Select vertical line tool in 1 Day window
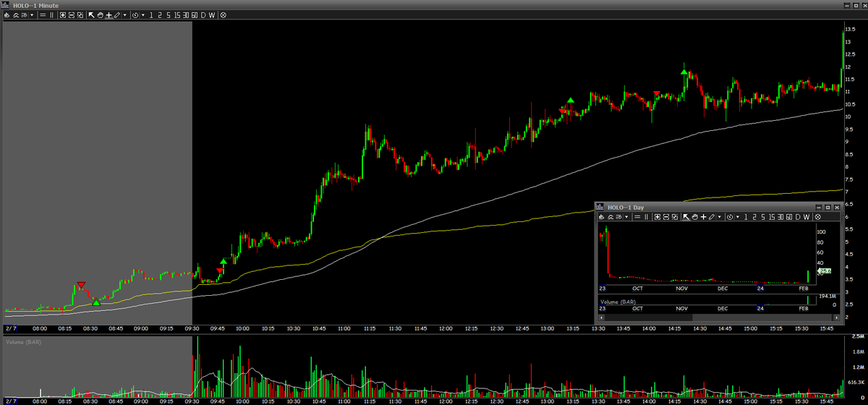This screenshot has width=868, height=405. tap(646, 217)
